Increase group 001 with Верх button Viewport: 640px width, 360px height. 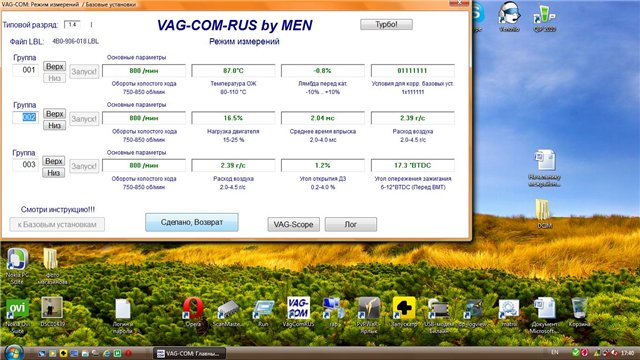[54, 66]
